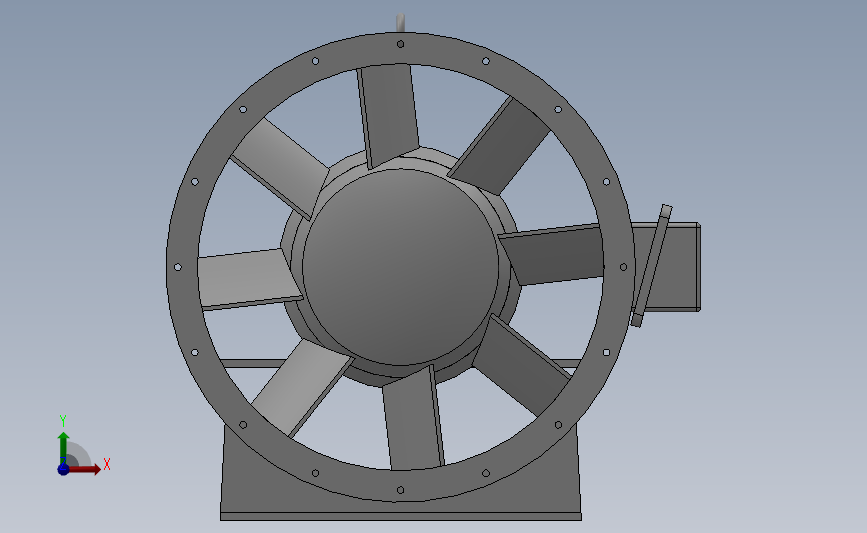867x533 pixels.
Task: Select the horizontal support bar behind lower-left blade
Action: pyautogui.click(x=253, y=363)
